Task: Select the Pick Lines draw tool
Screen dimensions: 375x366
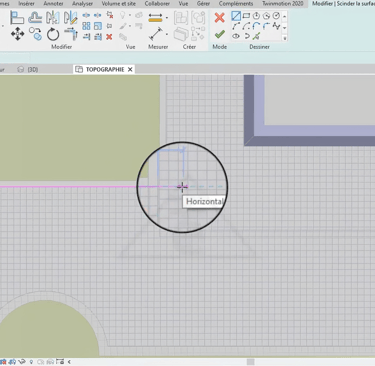Action: coord(256,36)
